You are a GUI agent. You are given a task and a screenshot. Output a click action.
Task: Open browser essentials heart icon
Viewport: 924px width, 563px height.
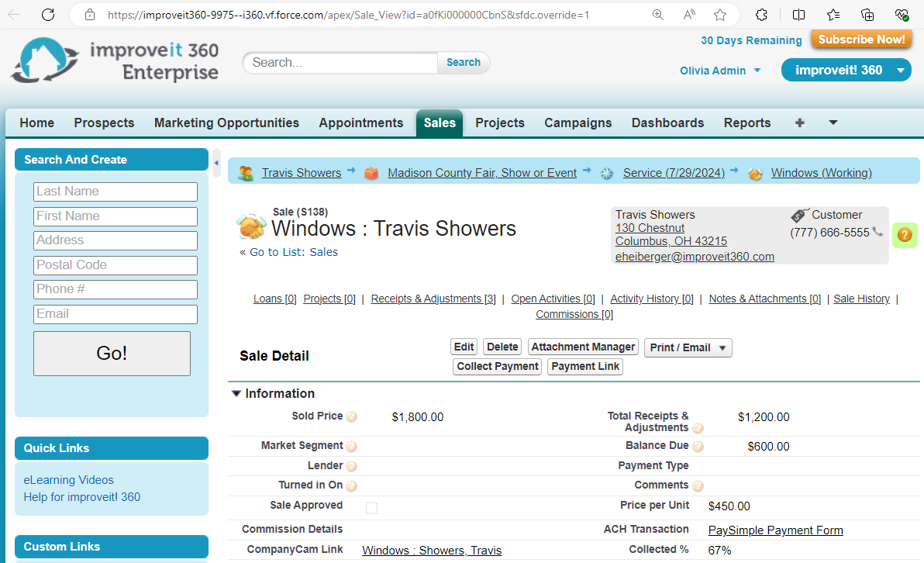pos(902,15)
